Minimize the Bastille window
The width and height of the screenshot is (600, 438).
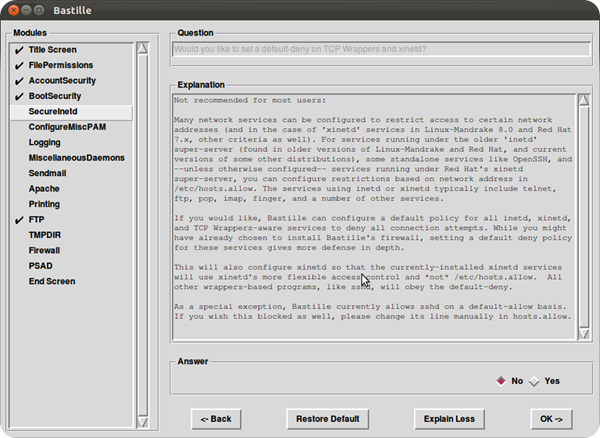click(26, 10)
